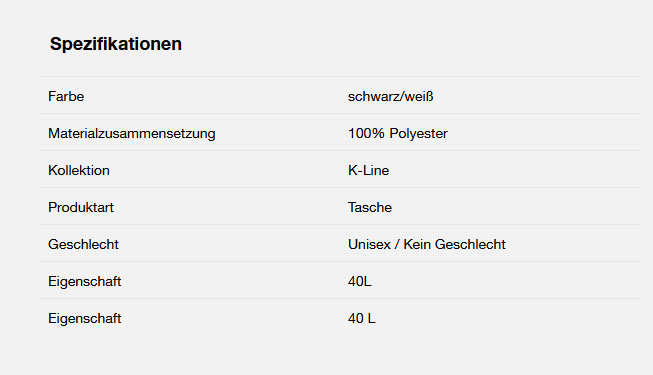Select the Materialzusammensetzung label

[x=132, y=134]
